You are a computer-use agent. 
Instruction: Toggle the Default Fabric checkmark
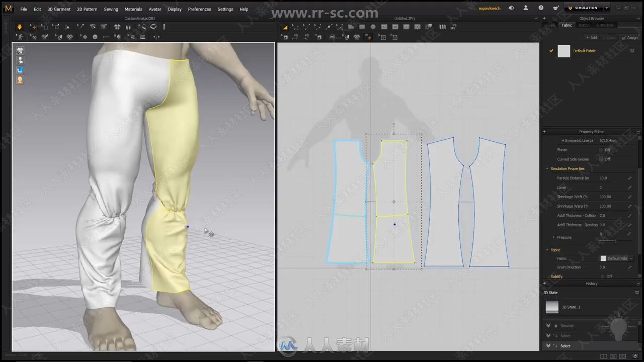pos(551,51)
